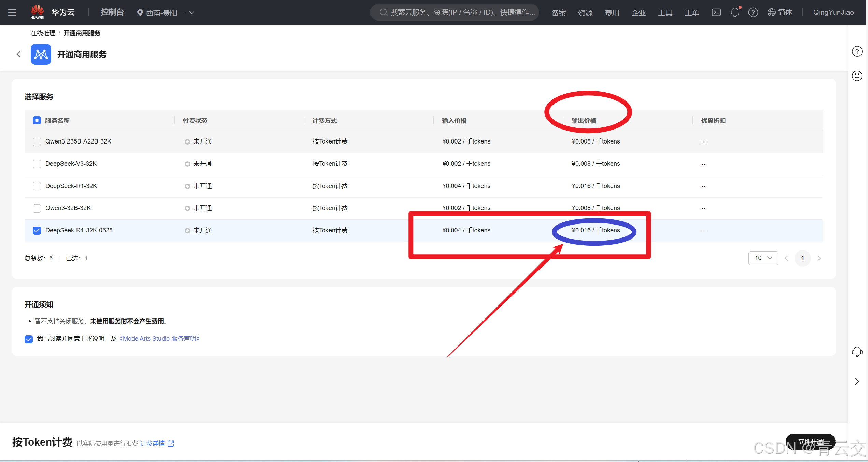The width and height of the screenshot is (868, 462).
Task: Focus the cloud services search field
Action: [454, 13]
